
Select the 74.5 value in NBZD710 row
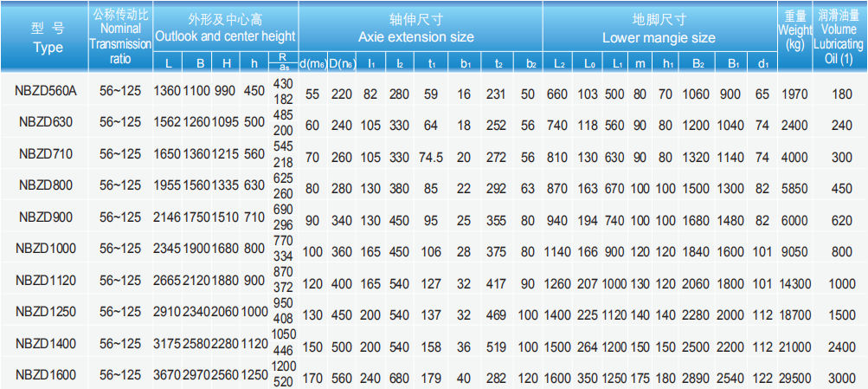click(431, 155)
